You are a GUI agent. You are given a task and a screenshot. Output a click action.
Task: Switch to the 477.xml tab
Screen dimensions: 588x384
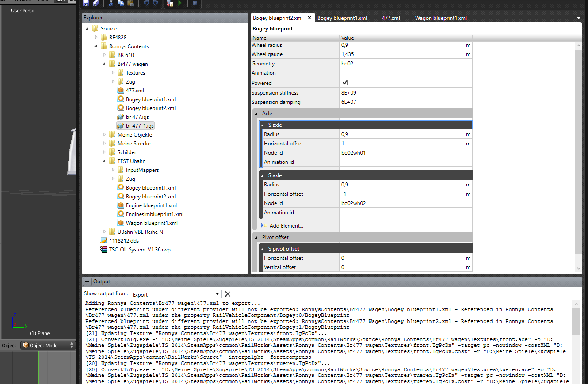click(x=391, y=18)
